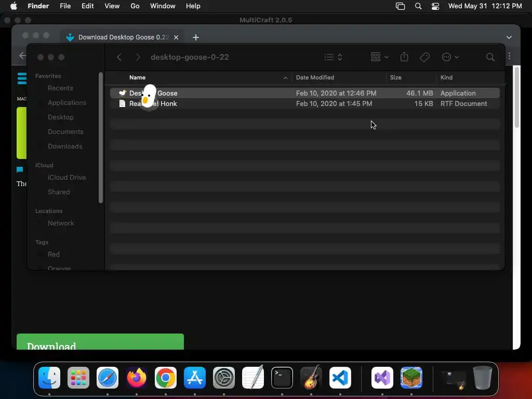Click the date and time in menu bar

[x=485, y=6]
